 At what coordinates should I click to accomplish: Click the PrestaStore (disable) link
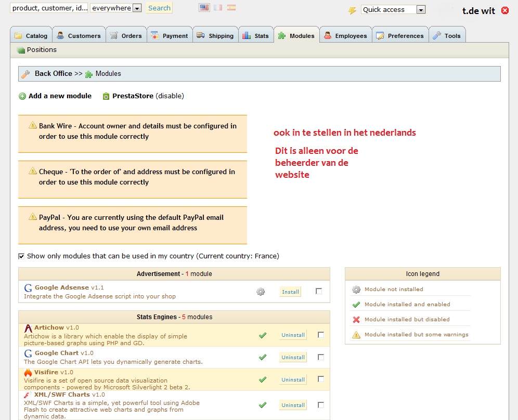(148, 96)
